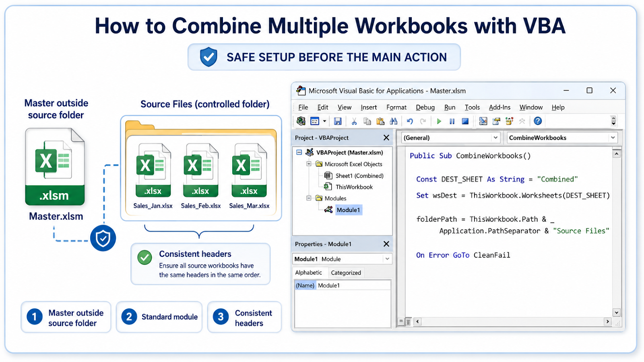Click the View Microsoft Excel toolbar icon
Image resolution: width=644 pixels, height=362 pixels.
pyautogui.click(x=301, y=121)
